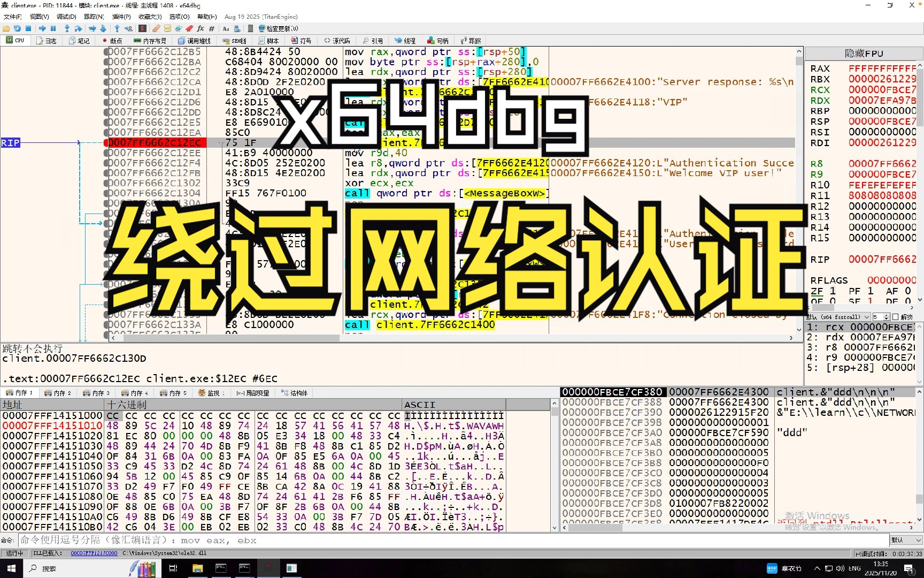Click the stop debugging square icon
924x578 pixels.
28,28
